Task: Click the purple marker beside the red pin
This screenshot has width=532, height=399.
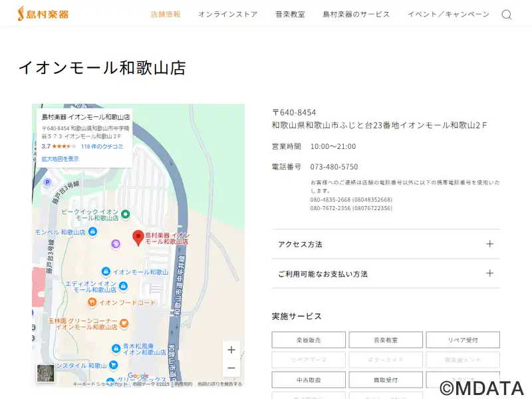Action: 116,244
